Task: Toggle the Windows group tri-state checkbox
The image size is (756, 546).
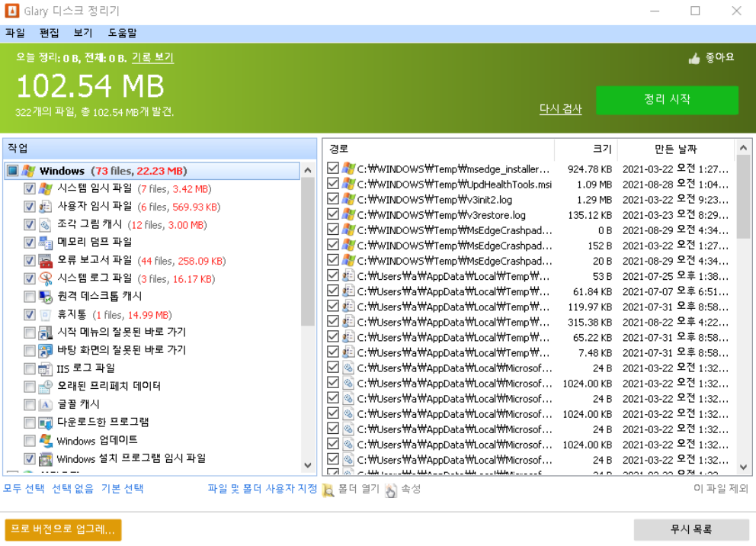Action: tap(12, 171)
